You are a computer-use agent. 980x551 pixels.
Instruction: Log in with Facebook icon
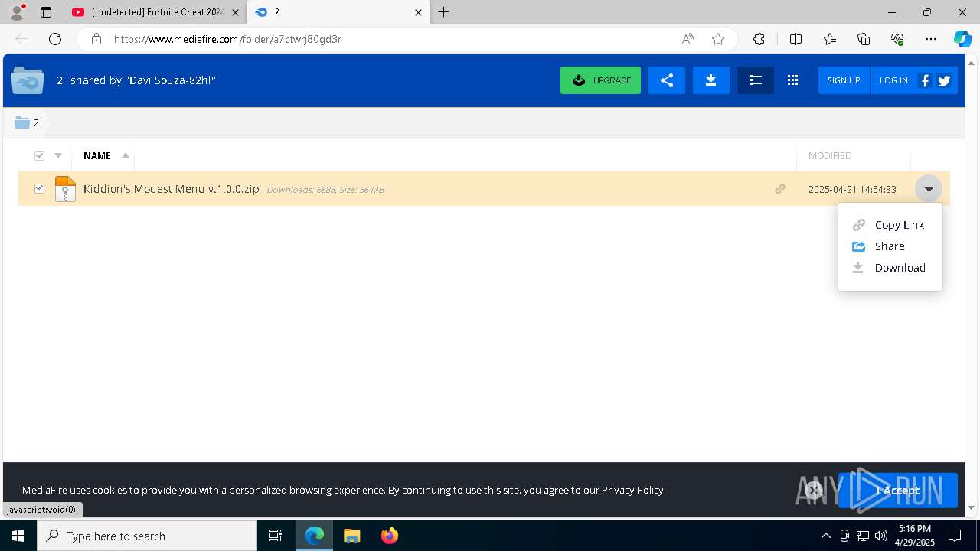coord(925,80)
